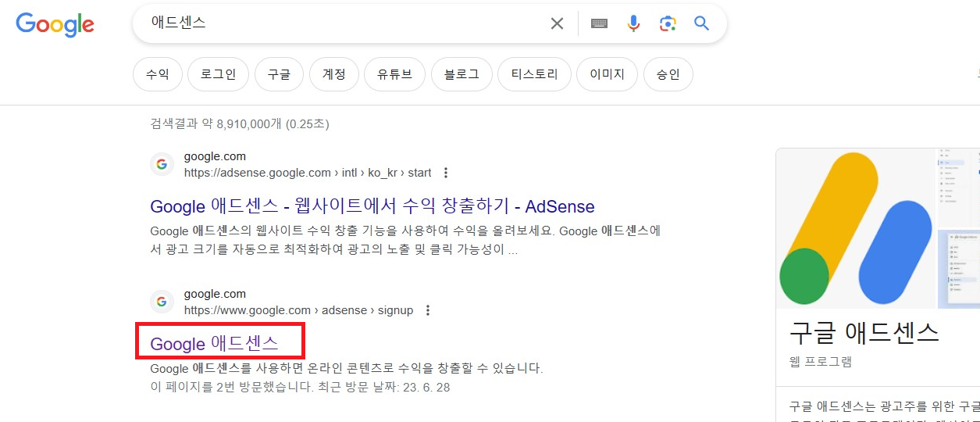The width and height of the screenshot is (980, 422).
Task: Apply the 블로그 filter chip
Action: click(461, 75)
